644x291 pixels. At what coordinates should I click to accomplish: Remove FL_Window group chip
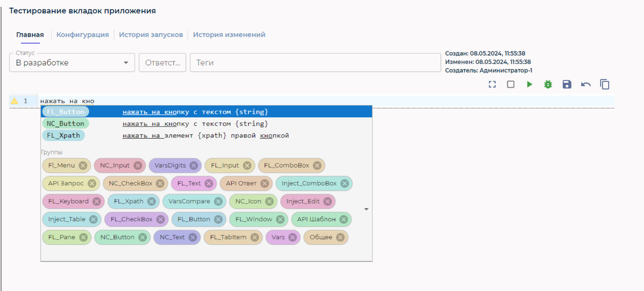[280, 219]
